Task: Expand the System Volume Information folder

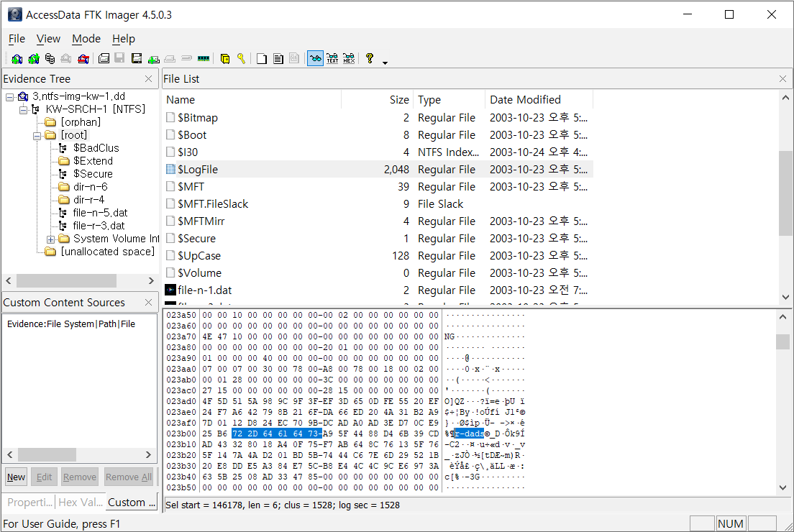Action: point(50,239)
